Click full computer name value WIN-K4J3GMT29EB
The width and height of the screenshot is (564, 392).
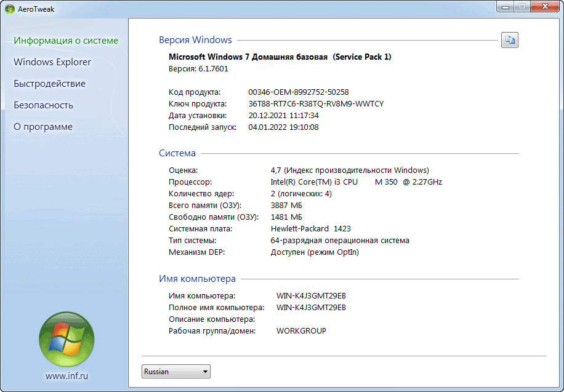[311, 308]
